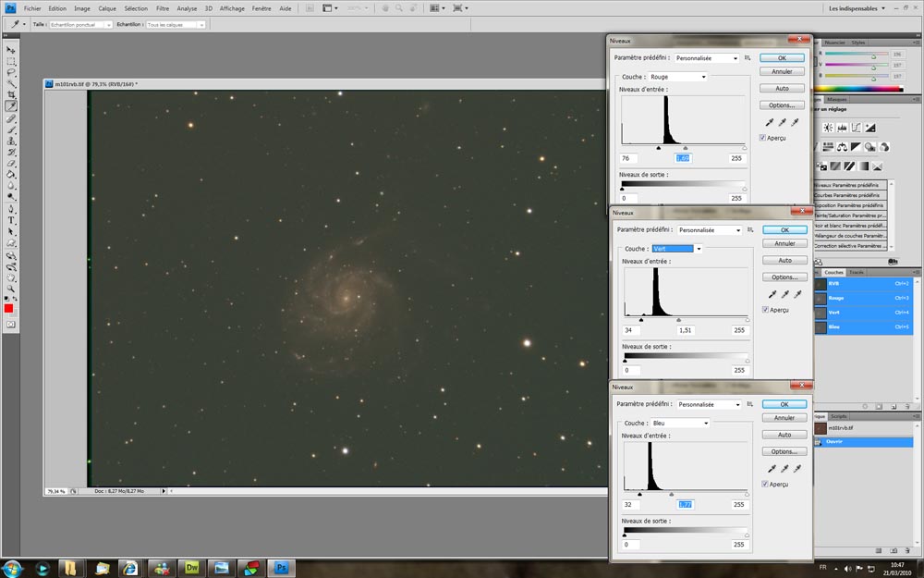Choose the Crop tool from the toolbox

[x=11, y=95]
